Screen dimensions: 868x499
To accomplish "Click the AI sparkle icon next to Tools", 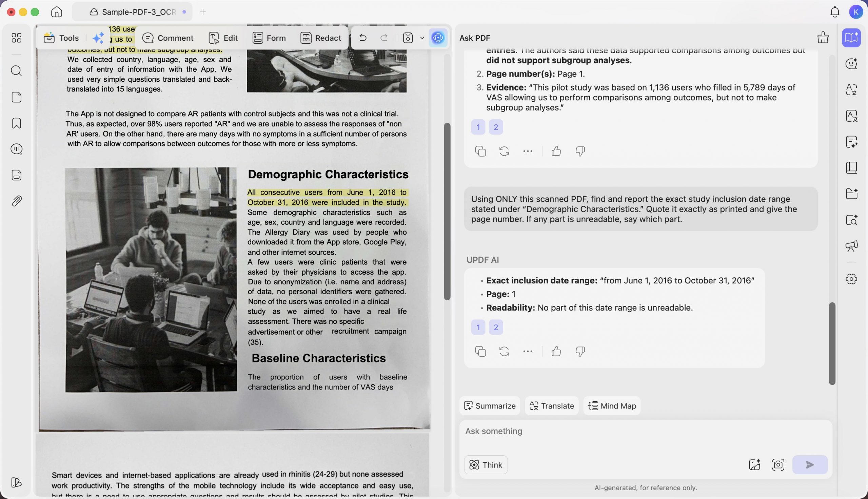I will pyautogui.click(x=98, y=38).
